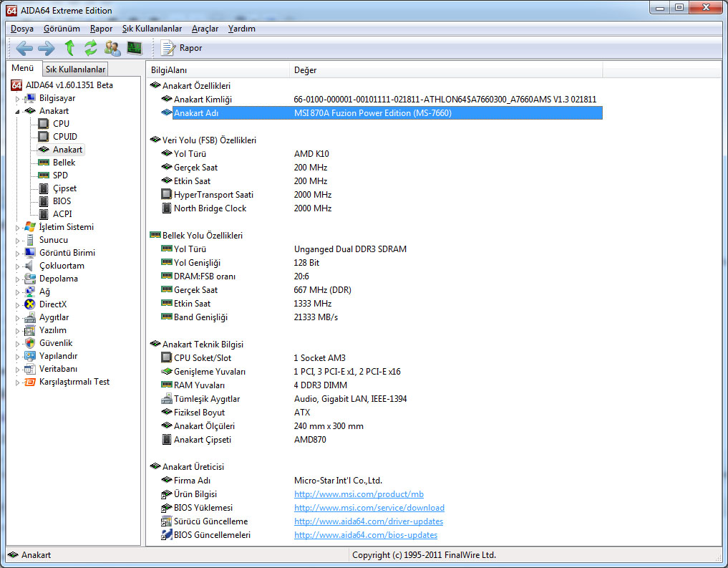Click the green up arrow toolbar icon
Viewport: 728px width, 568px height.
point(69,47)
